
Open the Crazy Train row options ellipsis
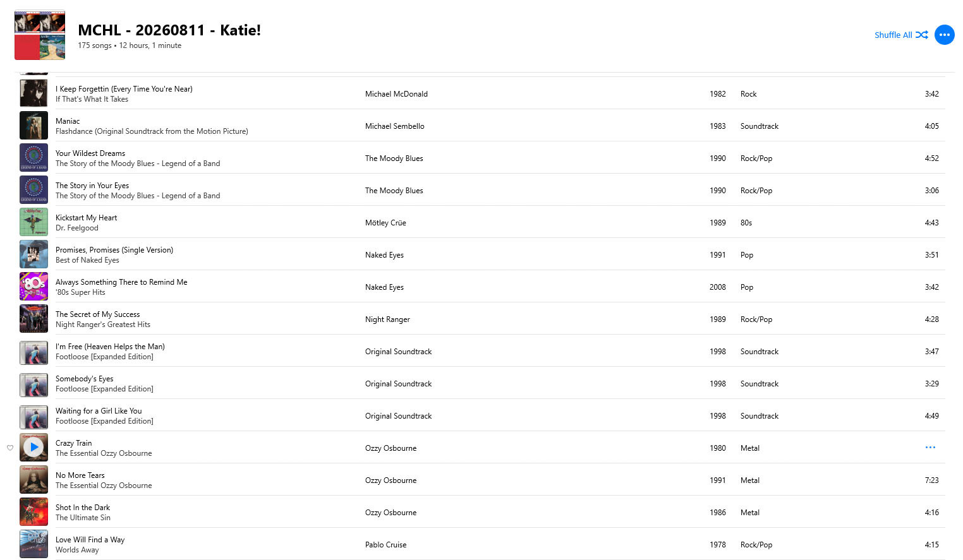(x=930, y=447)
